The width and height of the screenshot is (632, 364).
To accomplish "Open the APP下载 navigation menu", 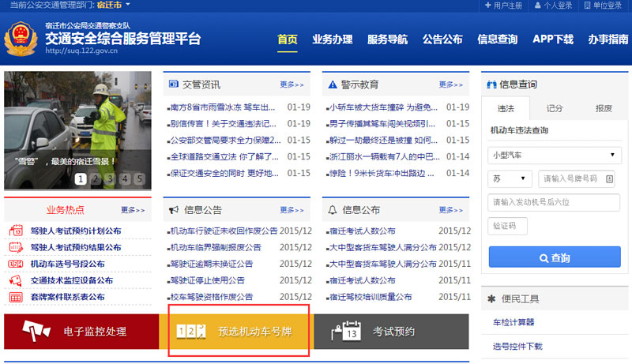I will click(553, 39).
